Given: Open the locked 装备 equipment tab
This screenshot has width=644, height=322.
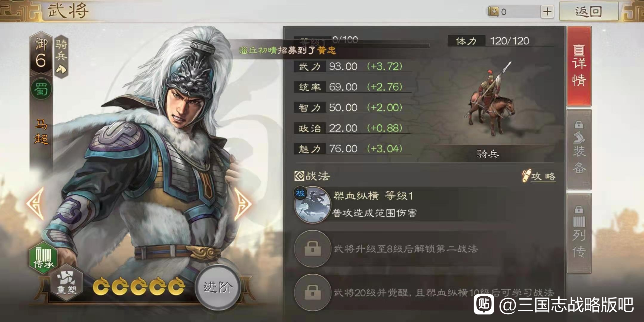Looking at the screenshot, I should click(579, 150).
